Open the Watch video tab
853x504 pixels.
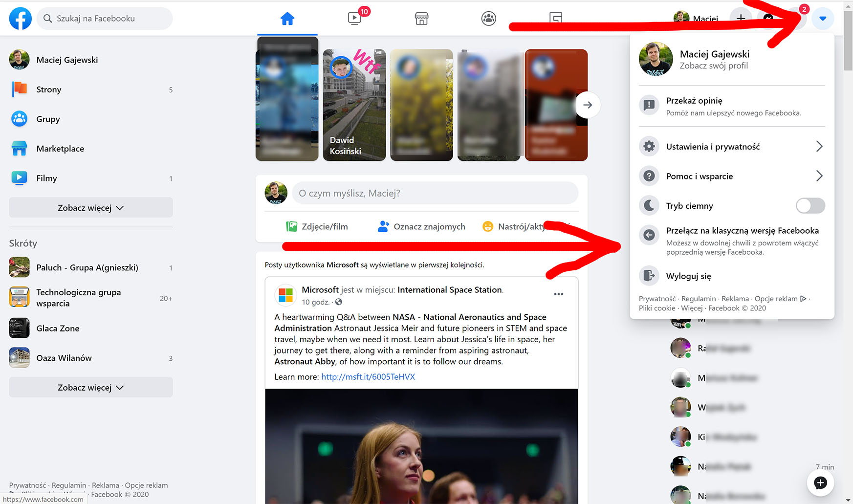pyautogui.click(x=354, y=19)
